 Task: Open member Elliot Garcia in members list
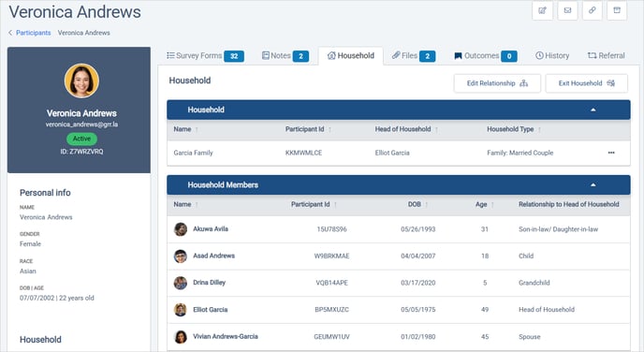click(210, 310)
